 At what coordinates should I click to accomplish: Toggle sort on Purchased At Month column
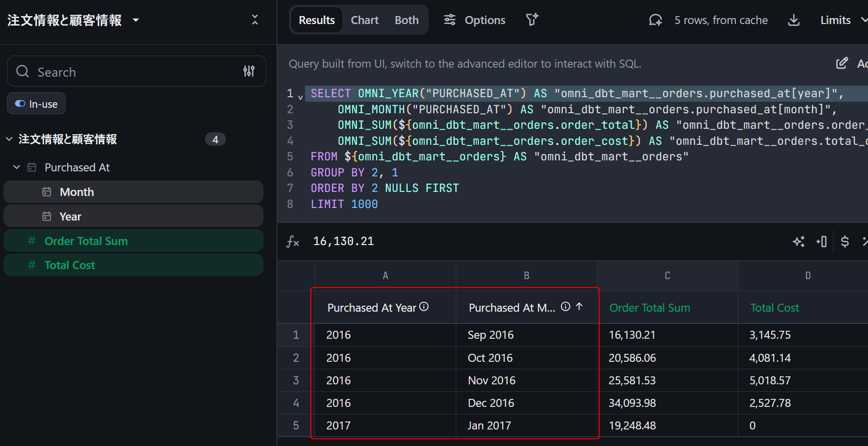coord(580,307)
